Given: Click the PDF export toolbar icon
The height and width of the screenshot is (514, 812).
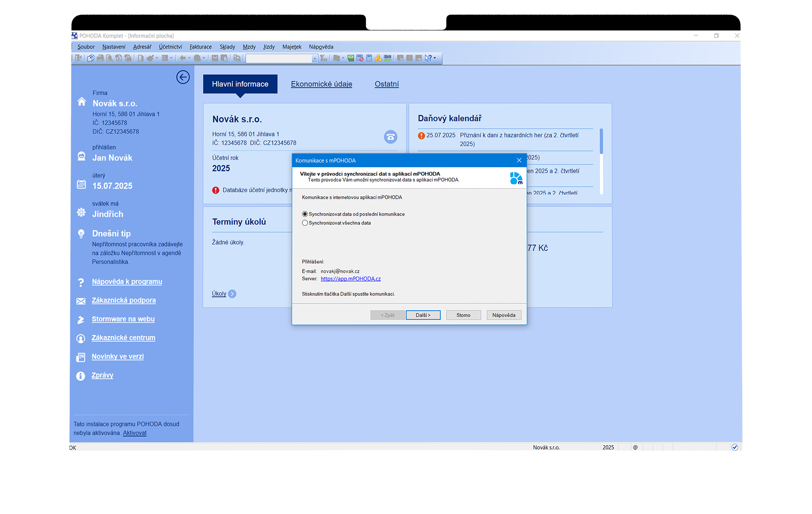Looking at the screenshot, I should pos(119,58).
